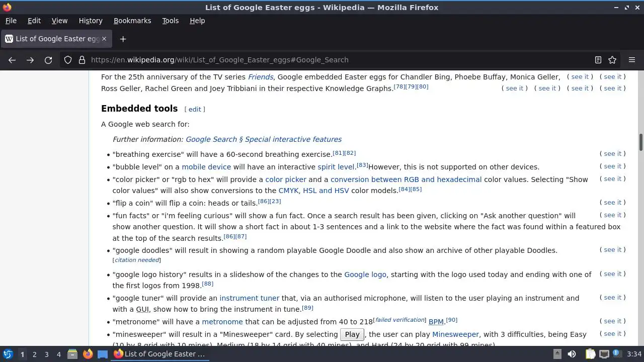Open the color picker article link
644x362 pixels.
pos(286,179)
